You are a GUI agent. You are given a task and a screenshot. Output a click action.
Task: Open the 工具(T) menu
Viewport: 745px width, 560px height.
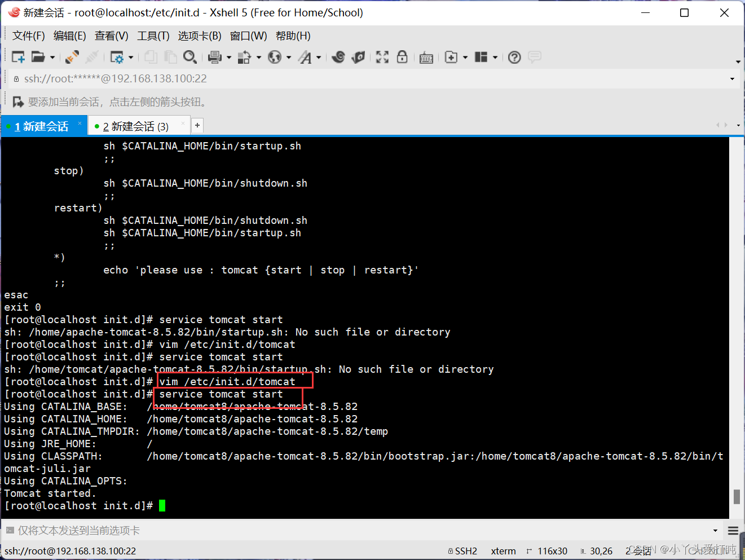(x=153, y=36)
